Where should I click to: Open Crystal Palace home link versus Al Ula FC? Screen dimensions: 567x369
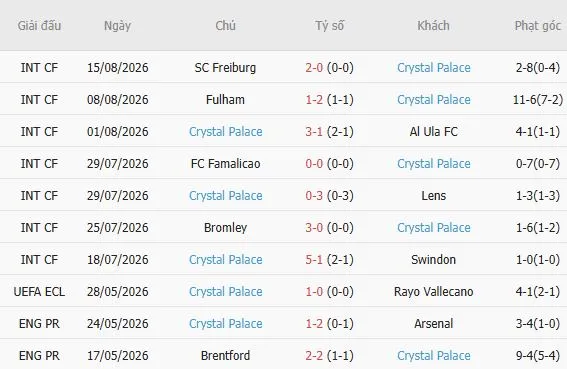point(226,132)
